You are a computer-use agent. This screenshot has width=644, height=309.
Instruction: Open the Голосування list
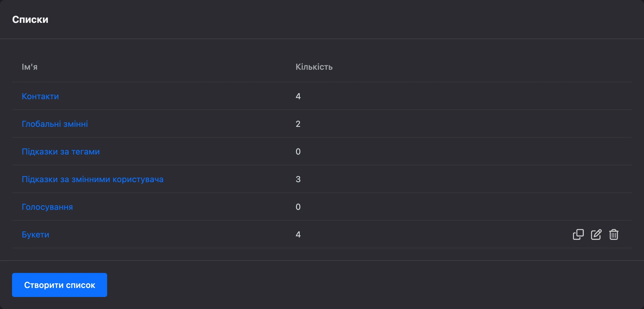[47, 207]
